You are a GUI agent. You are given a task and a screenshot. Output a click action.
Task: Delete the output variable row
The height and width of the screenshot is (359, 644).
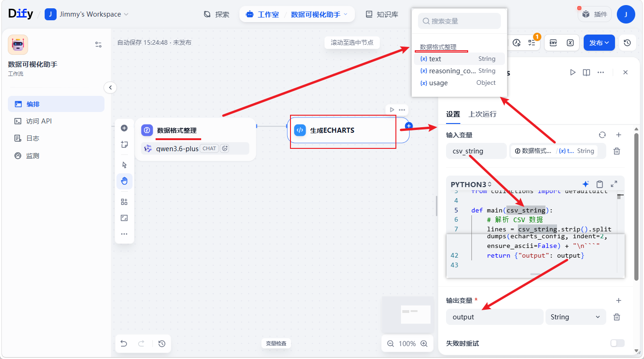(x=617, y=317)
